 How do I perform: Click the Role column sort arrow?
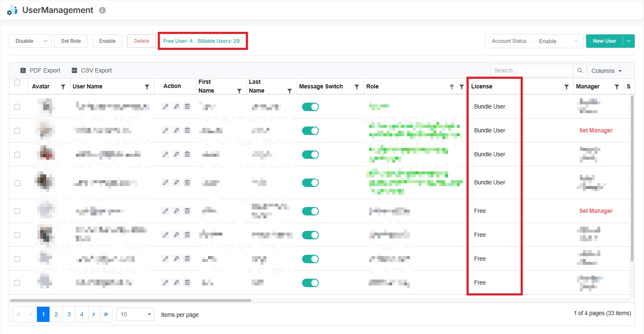(452, 87)
